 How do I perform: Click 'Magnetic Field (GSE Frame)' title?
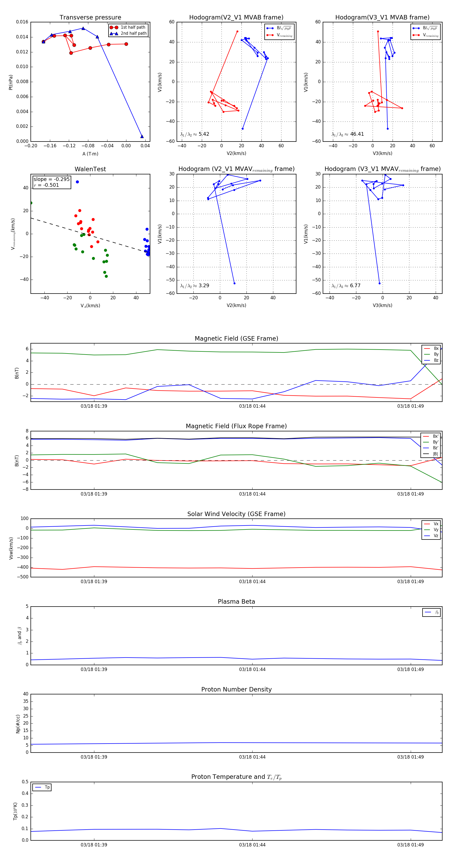(236, 339)
